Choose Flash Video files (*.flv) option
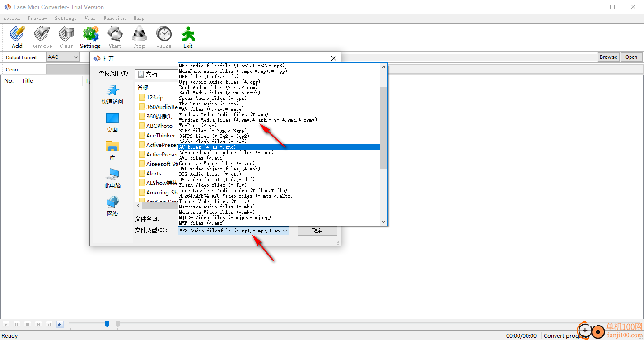Image resolution: width=644 pixels, height=340 pixels. [x=279, y=185]
